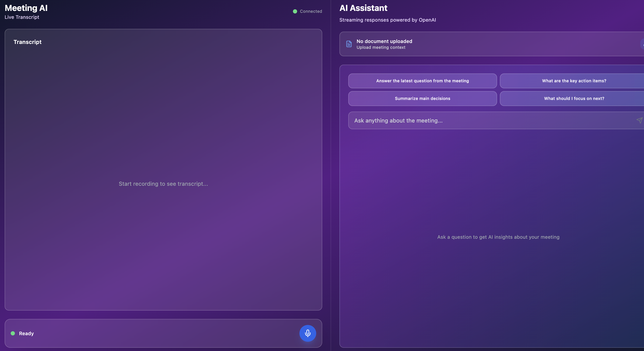Click "Streaming responses powered by OpenAI" text

pos(388,20)
